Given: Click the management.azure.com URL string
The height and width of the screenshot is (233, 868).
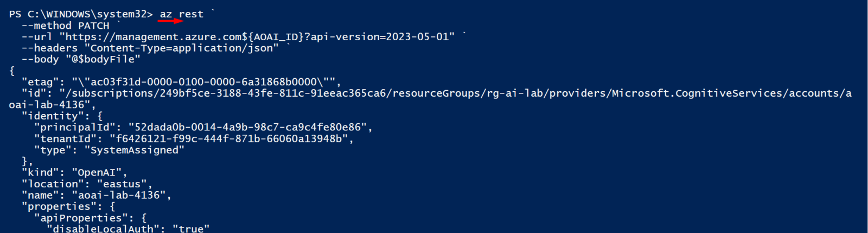Looking at the screenshot, I should (x=257, y=37).
